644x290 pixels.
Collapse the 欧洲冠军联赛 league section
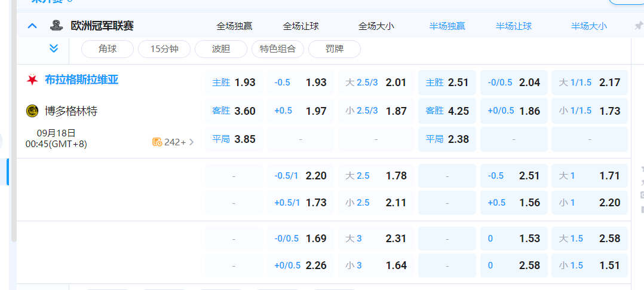tap(32, 26)
